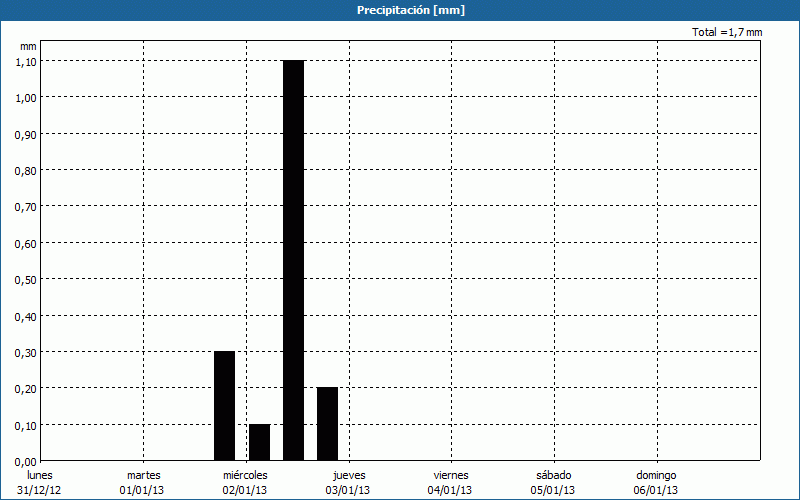Click the domingo day label
The width and height of the screenshot is (800, 500).
click(x=656, y=475)
